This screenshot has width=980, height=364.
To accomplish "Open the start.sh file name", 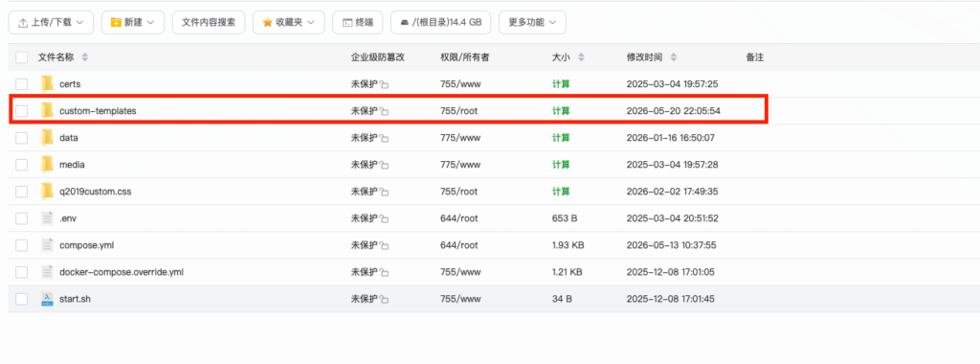I will (x=76, y=299).
